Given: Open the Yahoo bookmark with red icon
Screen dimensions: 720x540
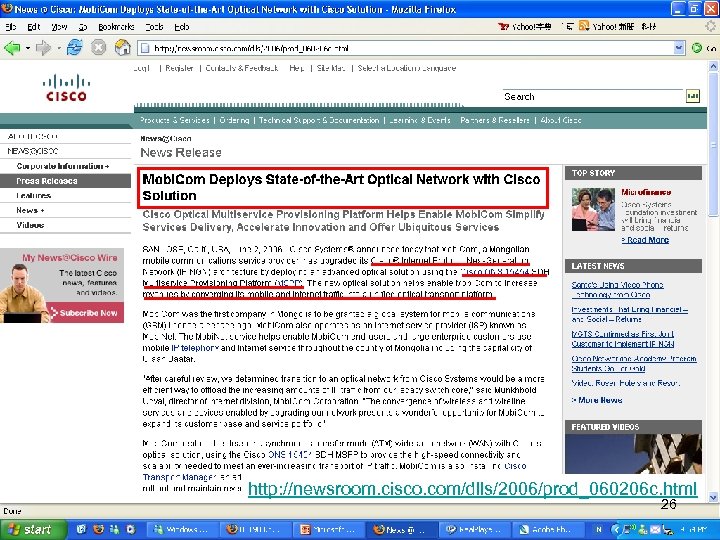Looking at the screenshot, I should click(524, 27).
